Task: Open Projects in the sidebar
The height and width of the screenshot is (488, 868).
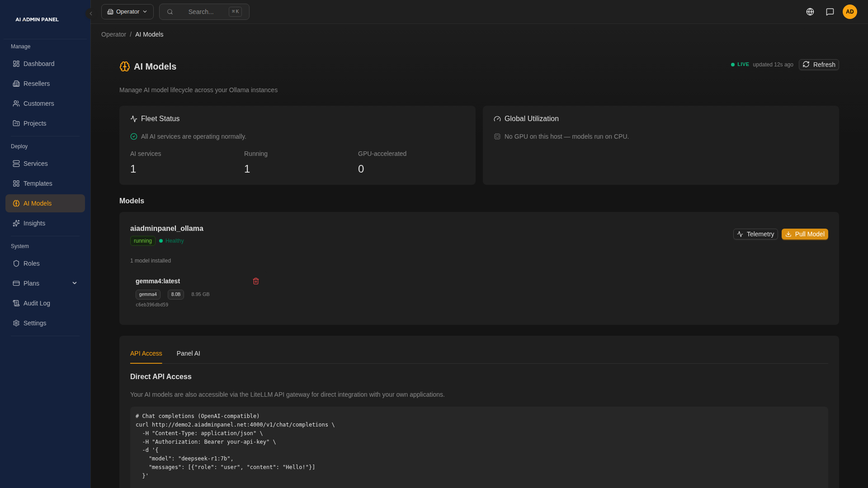Action: pos(45,123)
